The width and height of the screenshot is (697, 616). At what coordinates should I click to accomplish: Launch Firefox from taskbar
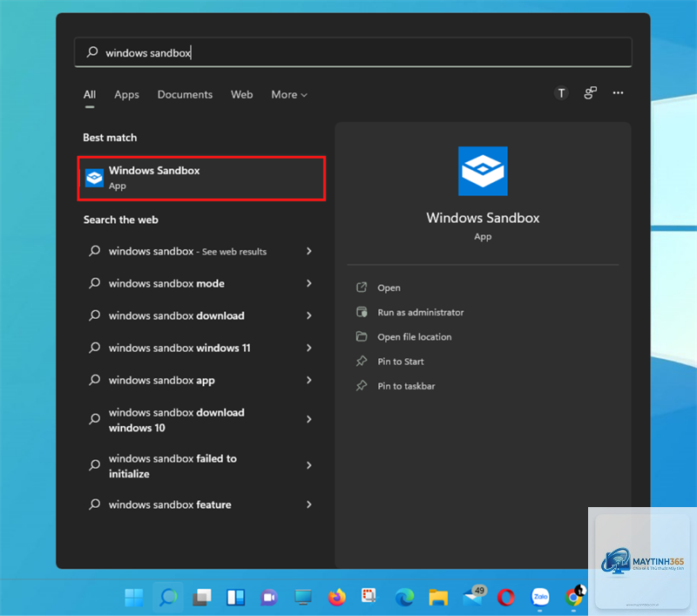(x=337, y=598)
